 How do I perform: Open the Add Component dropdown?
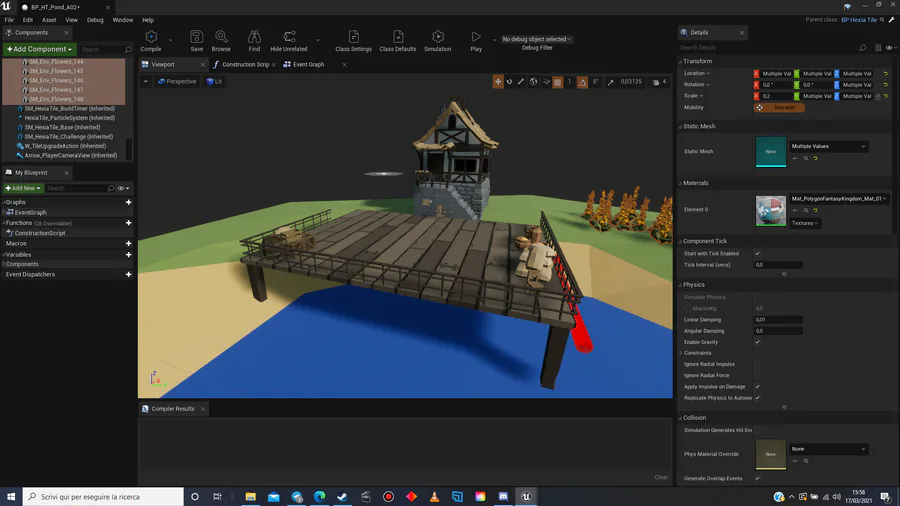coord(39,49)
